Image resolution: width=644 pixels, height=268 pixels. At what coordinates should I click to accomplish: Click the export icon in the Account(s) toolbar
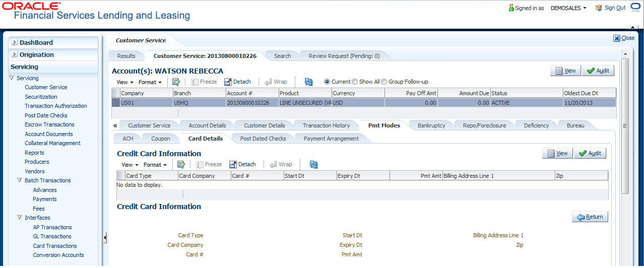point(176,82)
